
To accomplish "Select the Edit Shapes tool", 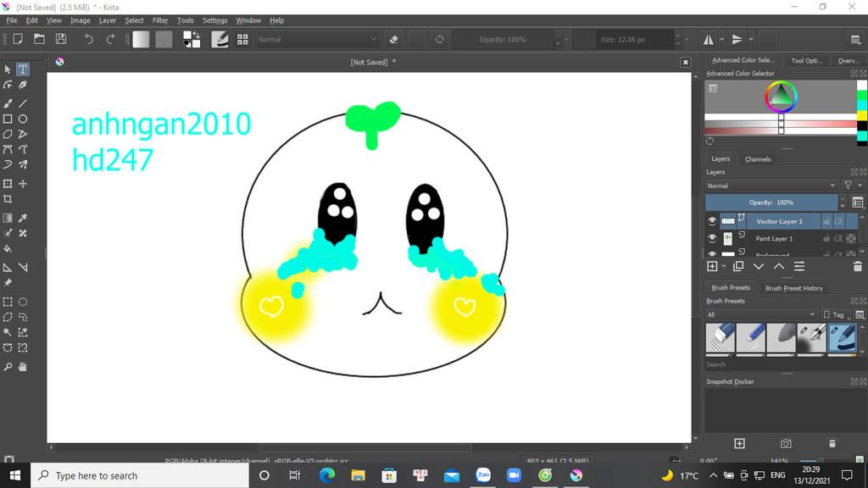I will coord(7,85).
